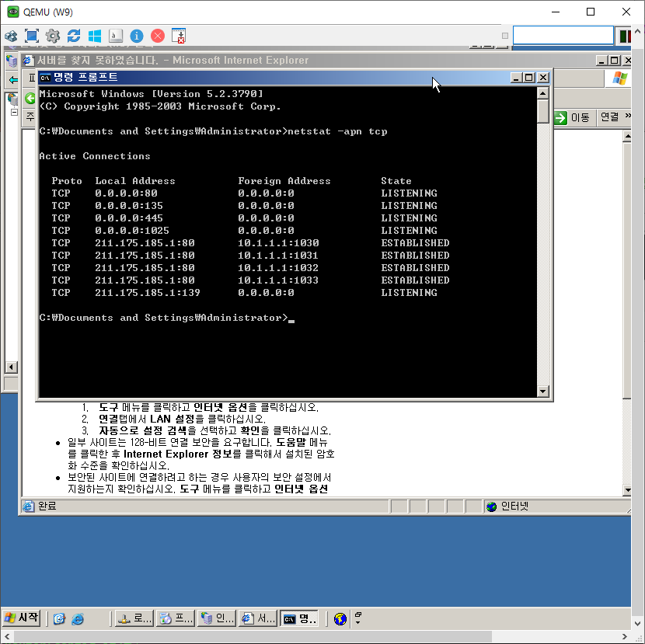Launch Show Desktop quick launch icon in taskbar
645x644 pixels.
tap(59, 618)
